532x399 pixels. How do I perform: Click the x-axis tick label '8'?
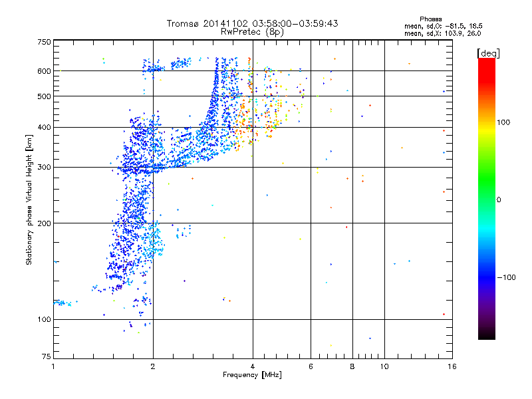(352, 366)
